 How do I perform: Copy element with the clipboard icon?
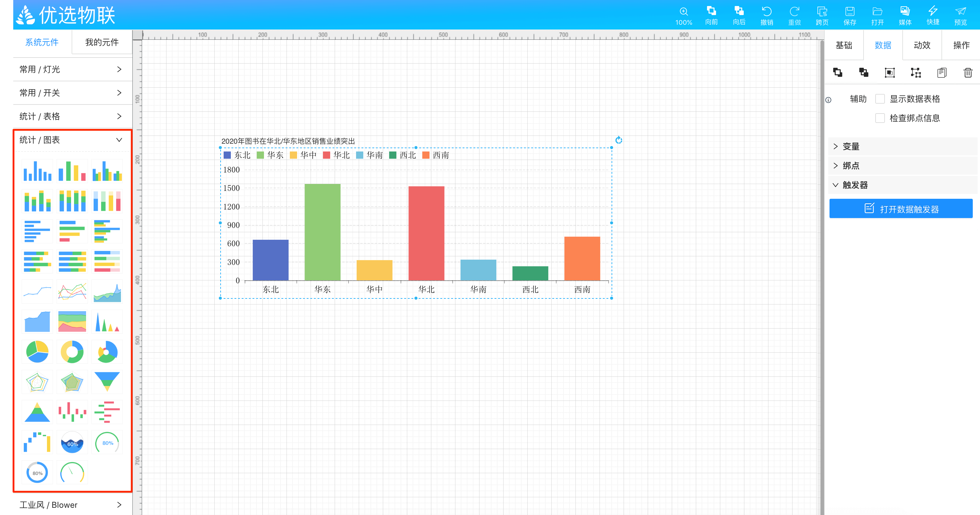click(x=942, y=72)
